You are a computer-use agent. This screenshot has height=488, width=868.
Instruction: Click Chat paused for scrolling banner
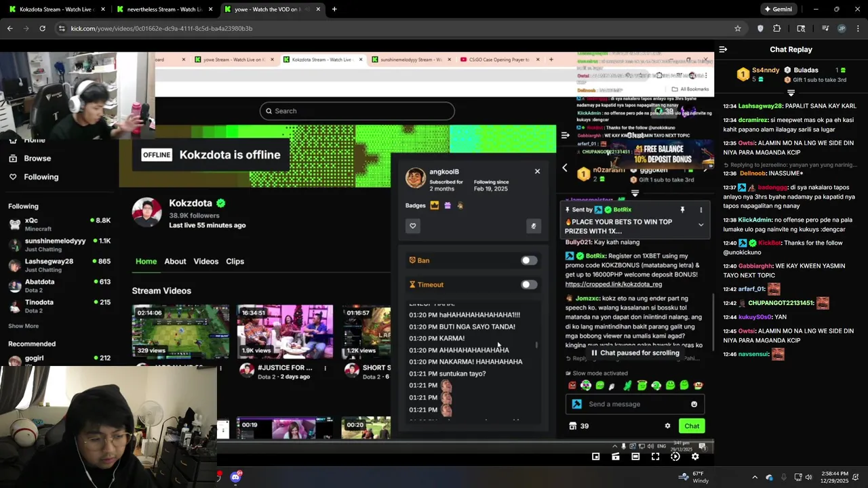(x=635, y=353)
